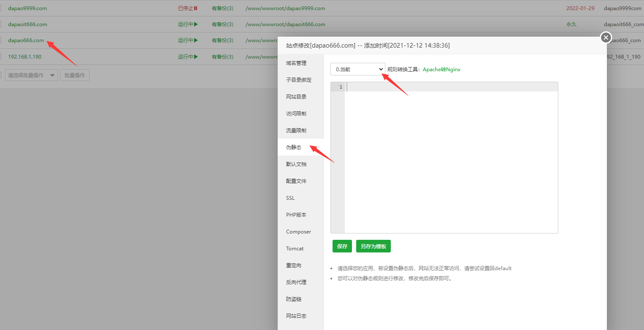The width and height of the screenshot is (644, 330).
Task: Click remark dapao9999com in first row
Action: 622,8
